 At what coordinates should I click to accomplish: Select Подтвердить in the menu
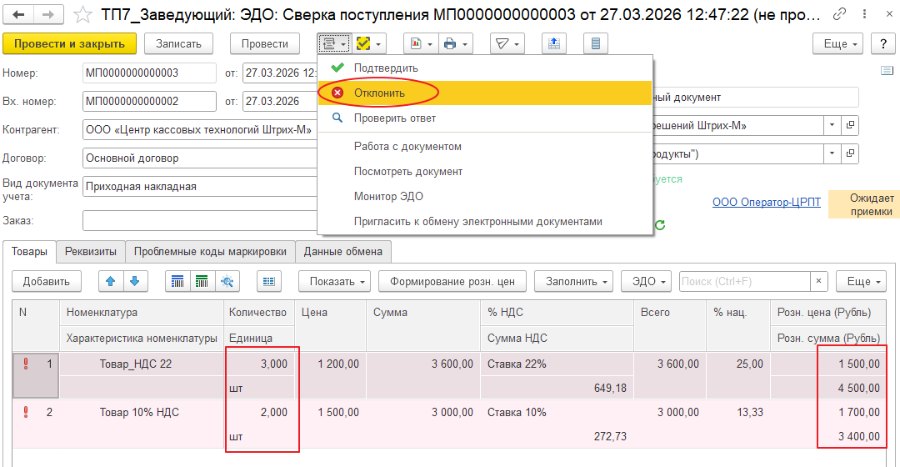485,68
